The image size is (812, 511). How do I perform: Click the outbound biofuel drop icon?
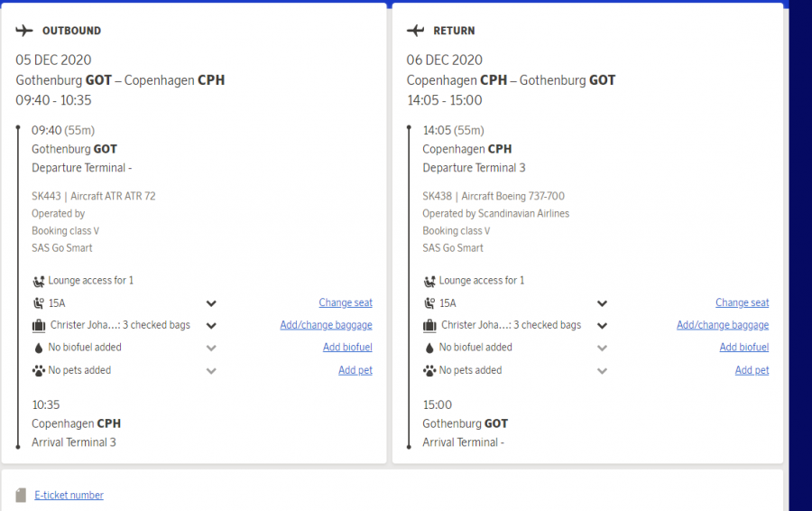[x=38, y=348]
